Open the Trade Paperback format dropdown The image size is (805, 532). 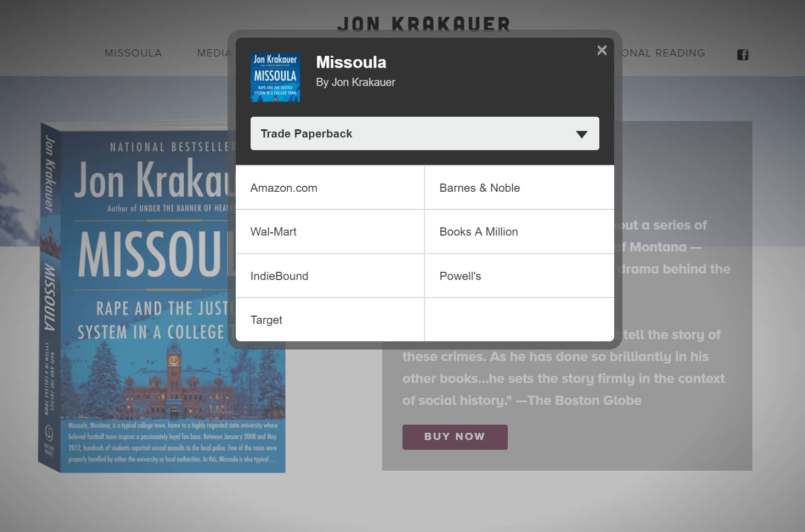(424, 134)
